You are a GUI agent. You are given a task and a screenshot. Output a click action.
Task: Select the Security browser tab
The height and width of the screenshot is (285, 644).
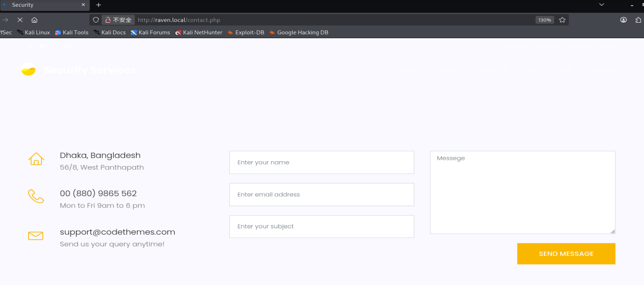(x=44, y=5)
